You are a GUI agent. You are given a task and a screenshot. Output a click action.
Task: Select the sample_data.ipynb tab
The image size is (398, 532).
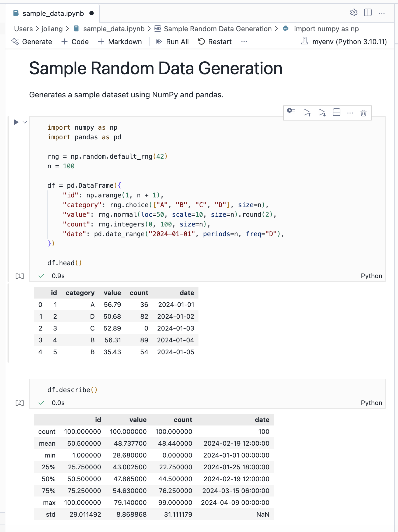(53, 13)
